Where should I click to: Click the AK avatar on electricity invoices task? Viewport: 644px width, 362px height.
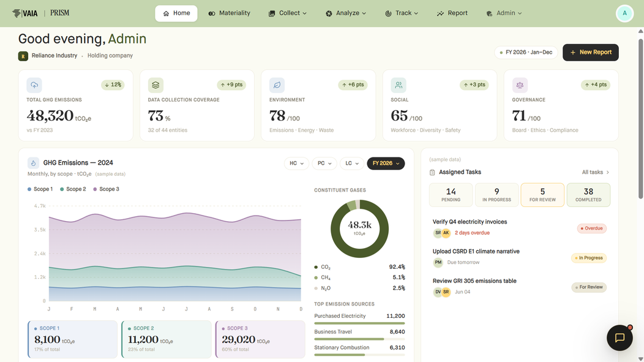coord(446,233)
